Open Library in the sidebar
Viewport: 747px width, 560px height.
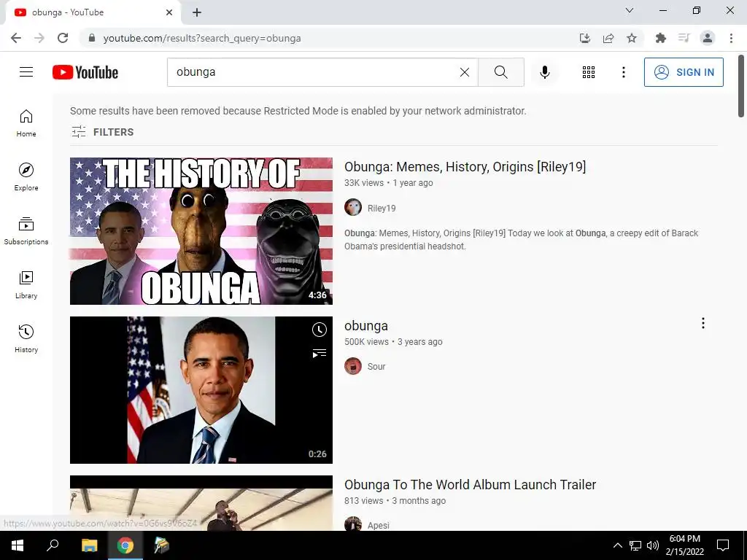(x=26, y=285)
